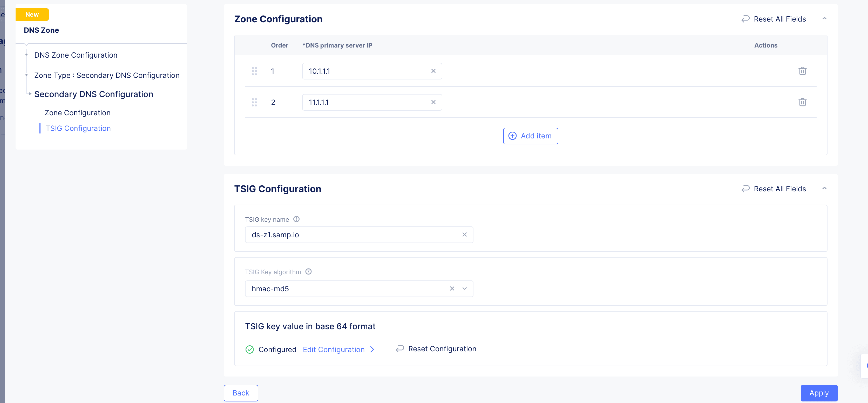The image size is (868, 403).
Task: Open the TSIG Key algorithm dropdown
Action: (x=464, y=288)
